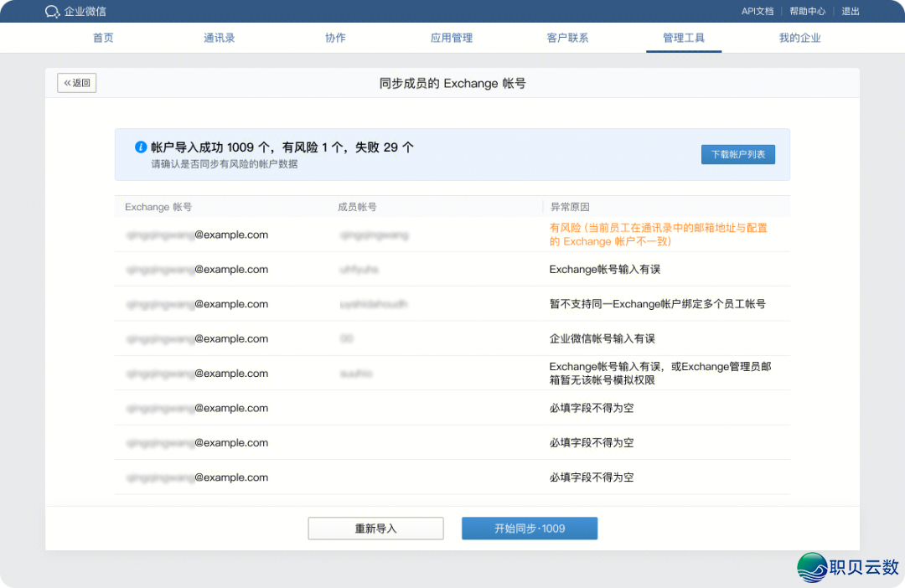
Task: Open 帮助中心 in the top bar
Action: tap(807, 11)
